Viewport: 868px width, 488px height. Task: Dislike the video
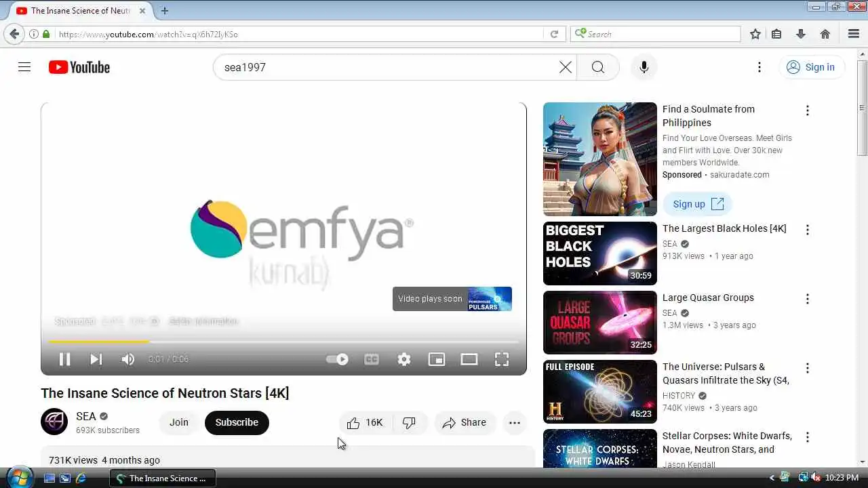click(x=410, y=423)
